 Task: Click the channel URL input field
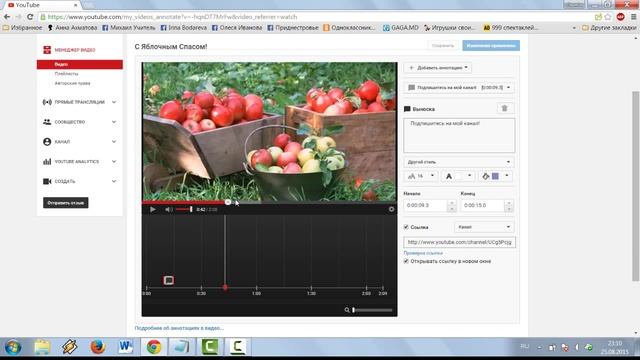pos(460,242)
